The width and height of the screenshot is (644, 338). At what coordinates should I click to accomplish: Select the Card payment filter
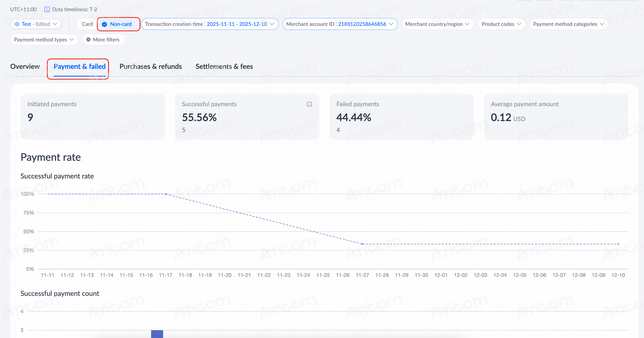pyautogui.click(x=87, y=24)
